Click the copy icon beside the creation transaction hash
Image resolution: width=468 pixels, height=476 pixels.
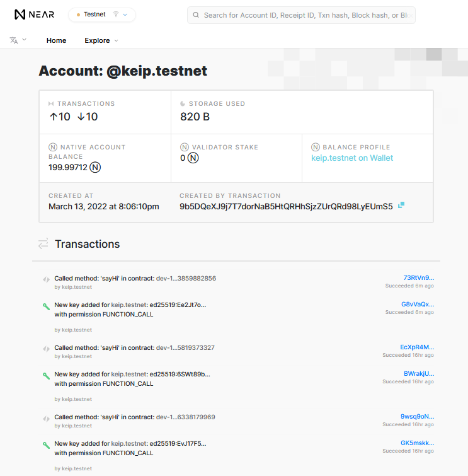point(401,206)
